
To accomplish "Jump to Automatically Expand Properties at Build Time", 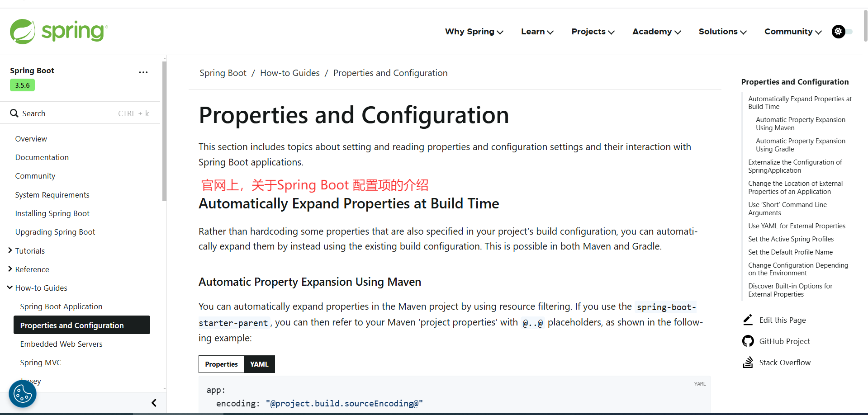I will tap(800, 103).
